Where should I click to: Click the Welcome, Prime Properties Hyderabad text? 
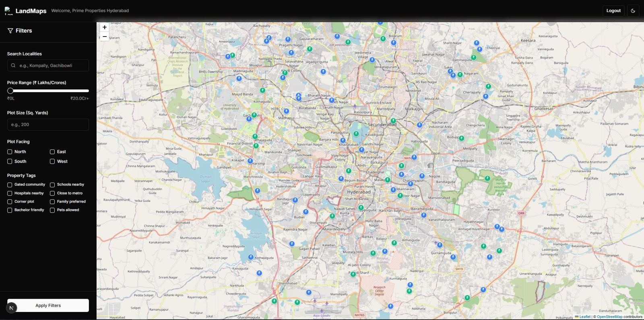click(x=90, y=11)
